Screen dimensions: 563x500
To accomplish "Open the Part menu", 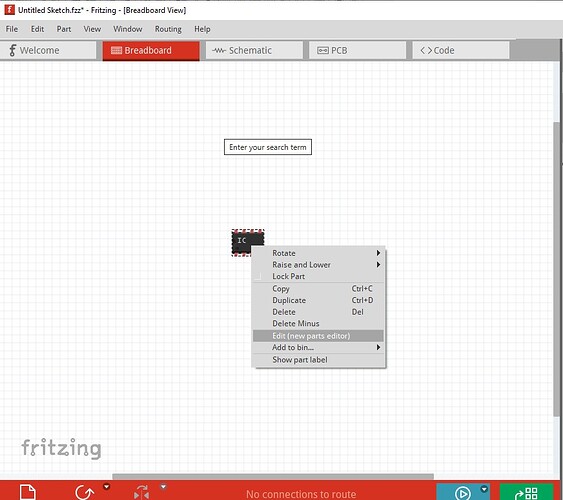I will (x=64, y=29).
